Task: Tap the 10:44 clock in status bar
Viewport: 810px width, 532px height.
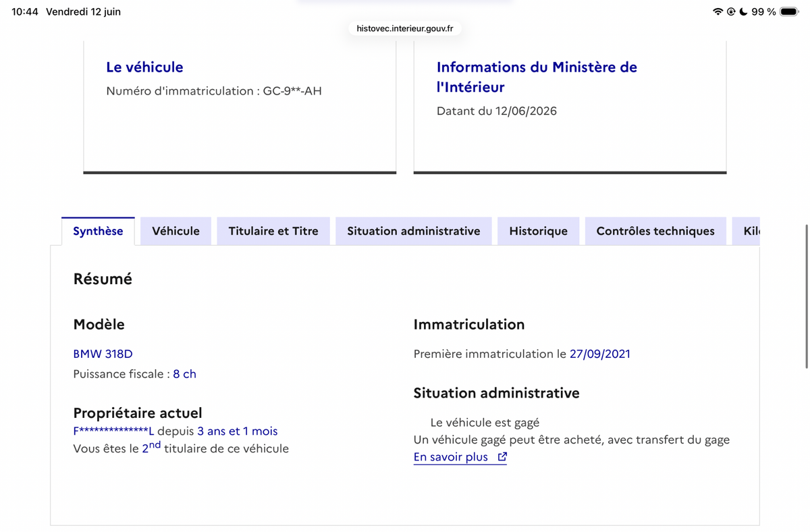Action: click(x=25, y=11)
